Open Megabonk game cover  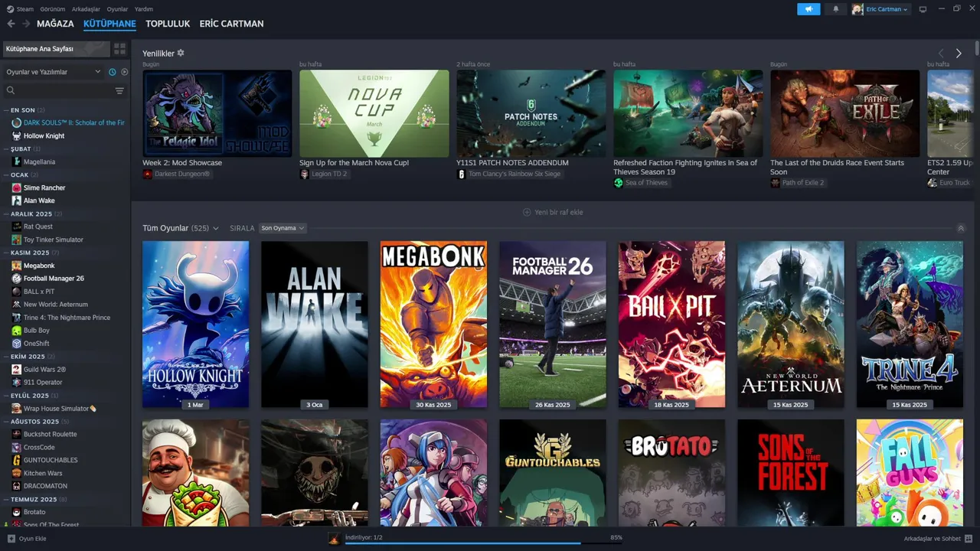[x=433, y=324]
